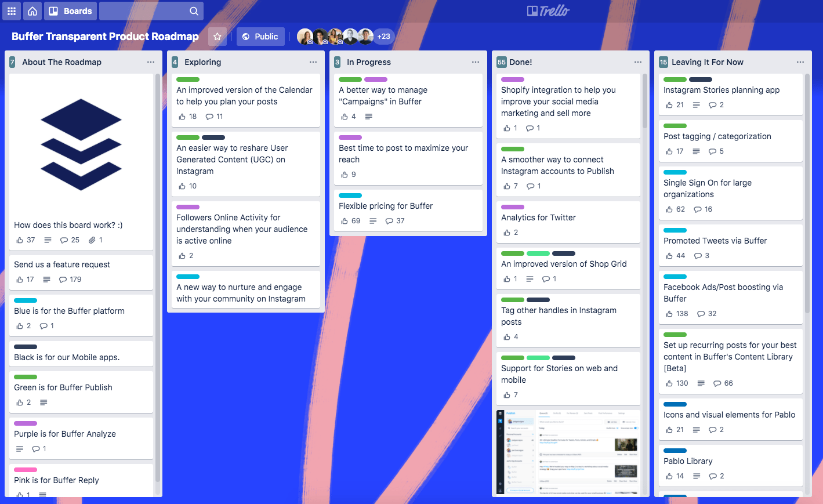Open list actions menu for Done!
The width and height of the screenshot is (823, 504).
click(x=638, y=62)
